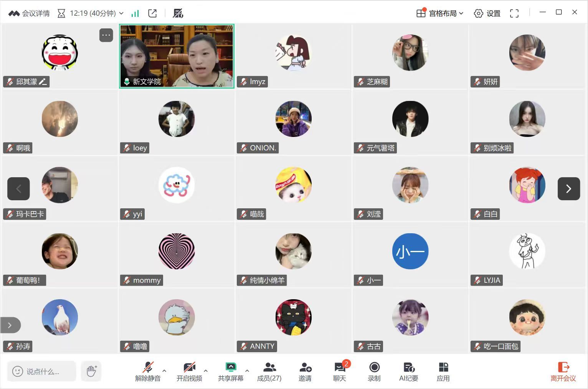Open AI纪要 meeting summary
This screenshot has height=389, width=588.
coord(408,371)
